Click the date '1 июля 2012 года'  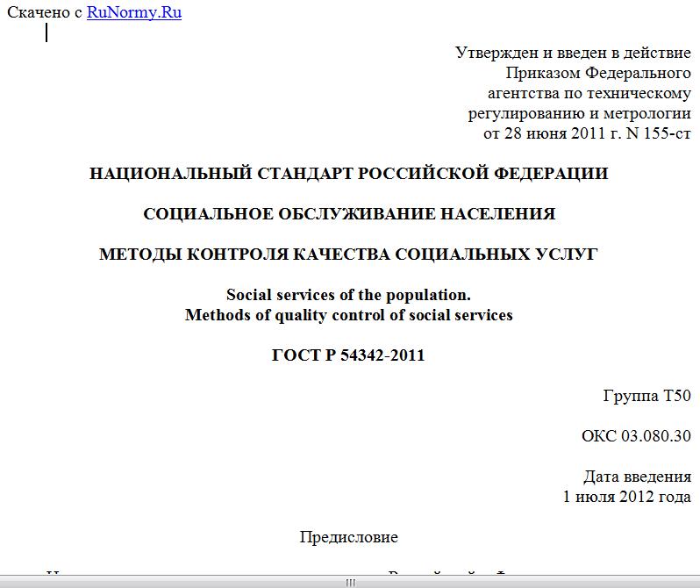(627, 497)
